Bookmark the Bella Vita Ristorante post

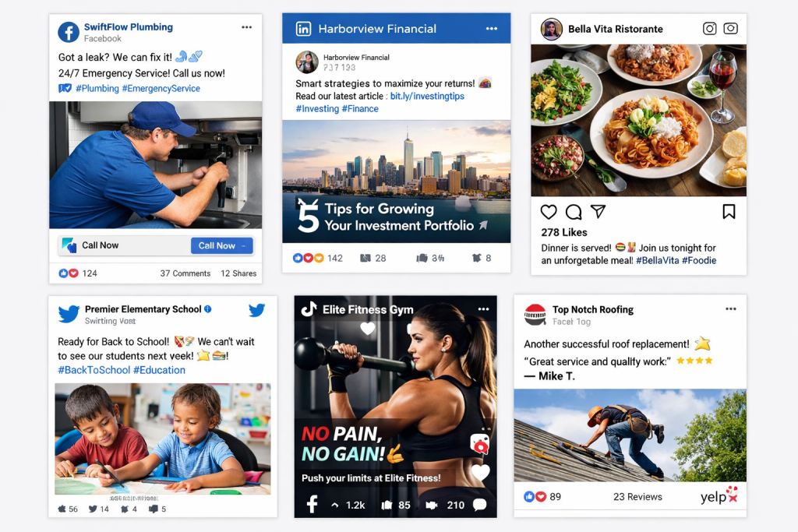click(x=729, y=212)
